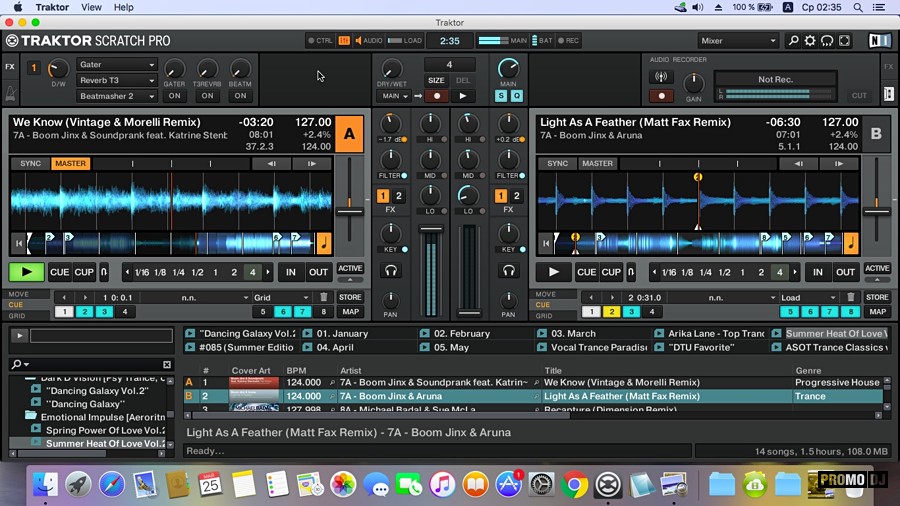The image size is (900, 506).
Task: Click the trash icon in Deck A cue panel
Action: click(323, 297)
